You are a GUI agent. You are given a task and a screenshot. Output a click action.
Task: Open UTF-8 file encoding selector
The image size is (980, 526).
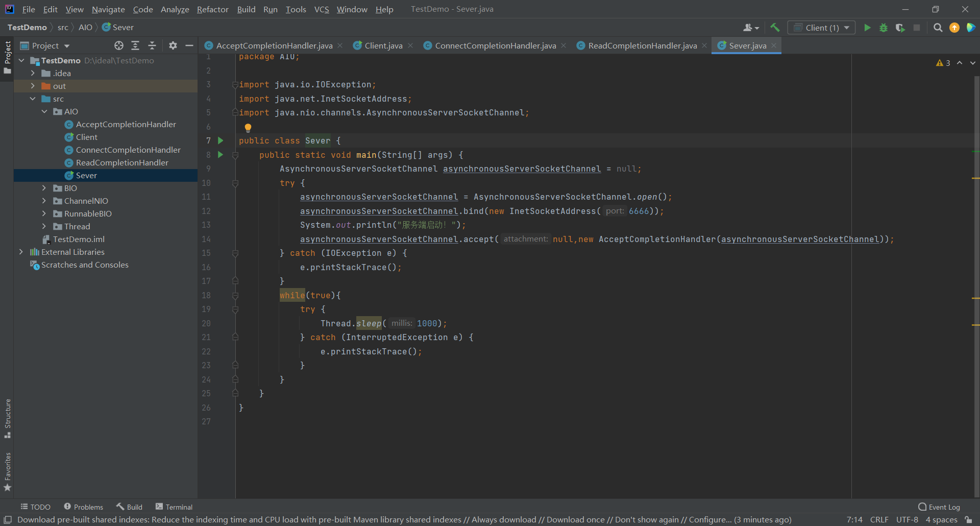point(907,520)
